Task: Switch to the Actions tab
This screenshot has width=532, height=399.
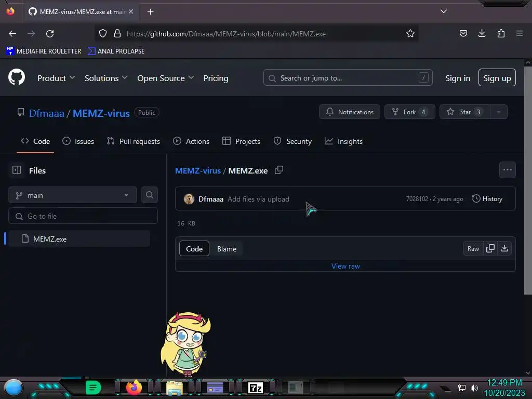Action: click(x=191, y=141)
